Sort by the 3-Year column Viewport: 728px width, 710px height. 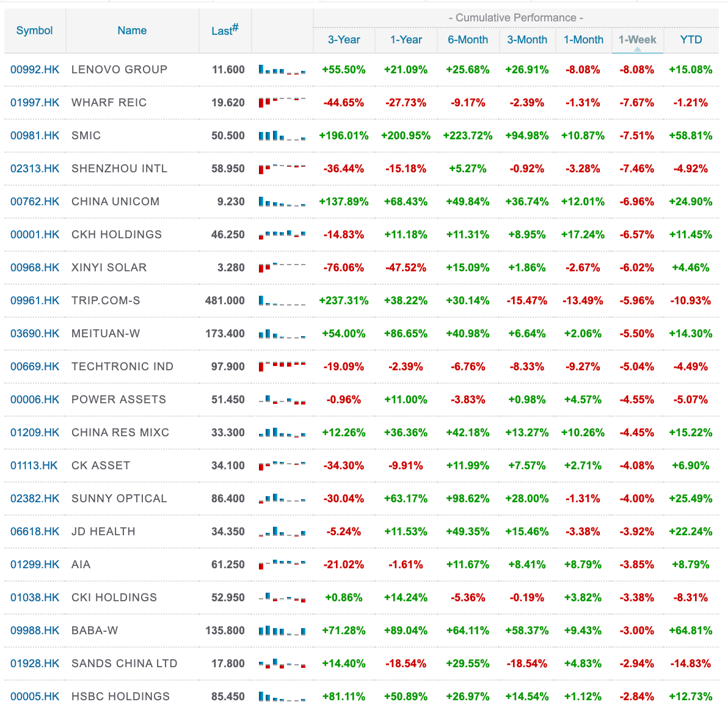point(344,40)
